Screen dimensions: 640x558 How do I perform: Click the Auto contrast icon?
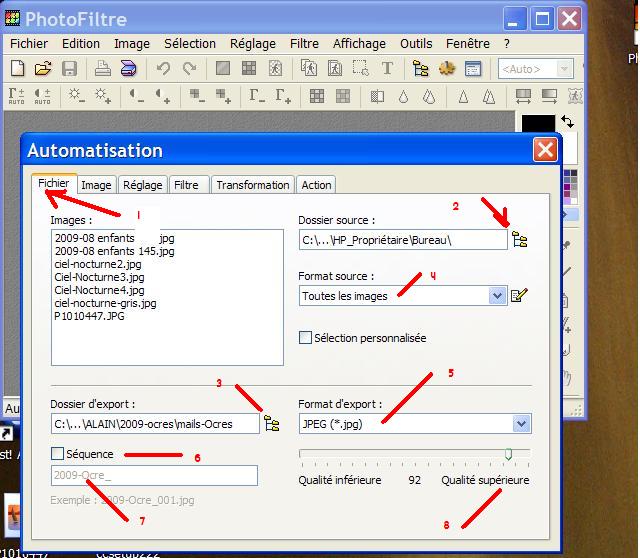click(x=42, y=96)
